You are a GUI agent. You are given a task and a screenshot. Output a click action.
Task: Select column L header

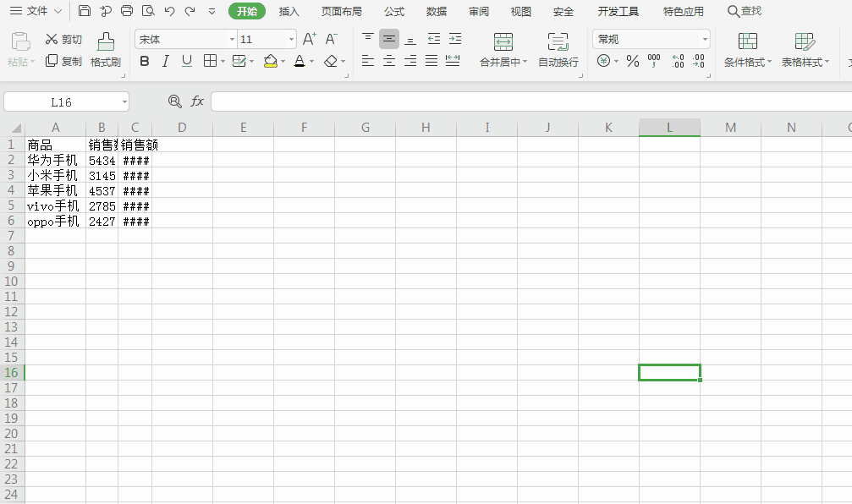click(x=669, y=127)
